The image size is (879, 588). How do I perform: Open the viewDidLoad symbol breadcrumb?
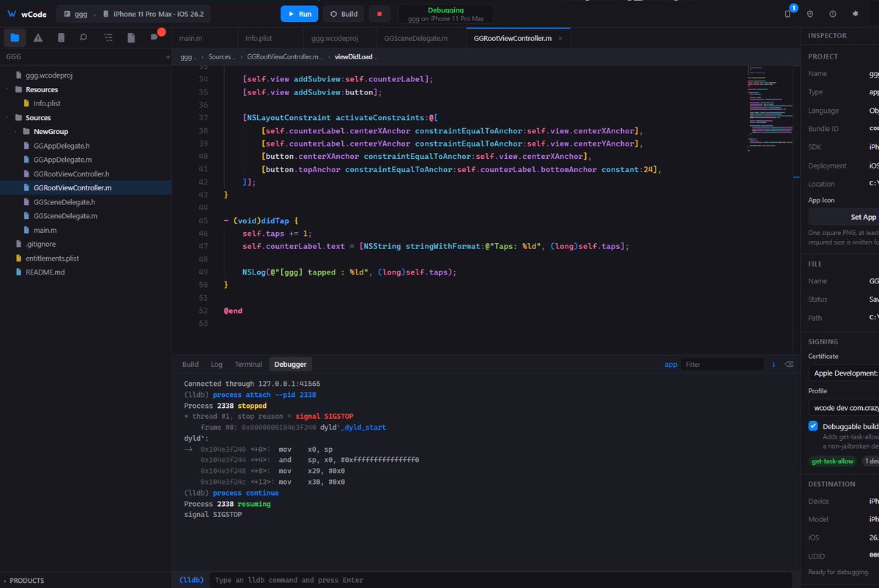(x=356, y=56)
